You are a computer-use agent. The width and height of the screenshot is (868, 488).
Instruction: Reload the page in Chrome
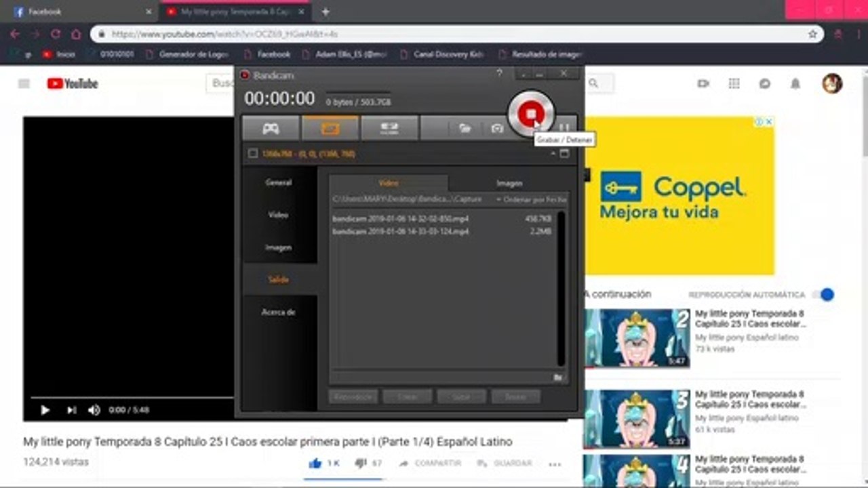click(x=56, y=34)
